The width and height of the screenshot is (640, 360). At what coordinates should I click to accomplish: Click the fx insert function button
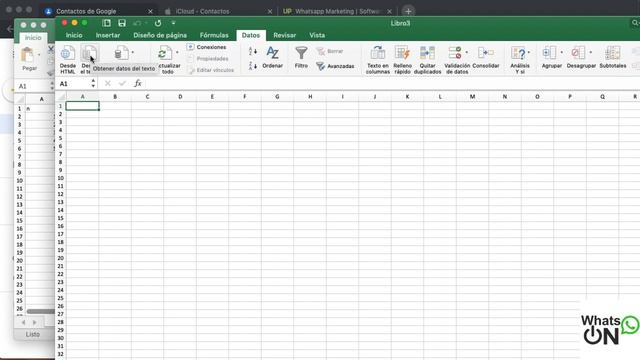click(138, 84)
